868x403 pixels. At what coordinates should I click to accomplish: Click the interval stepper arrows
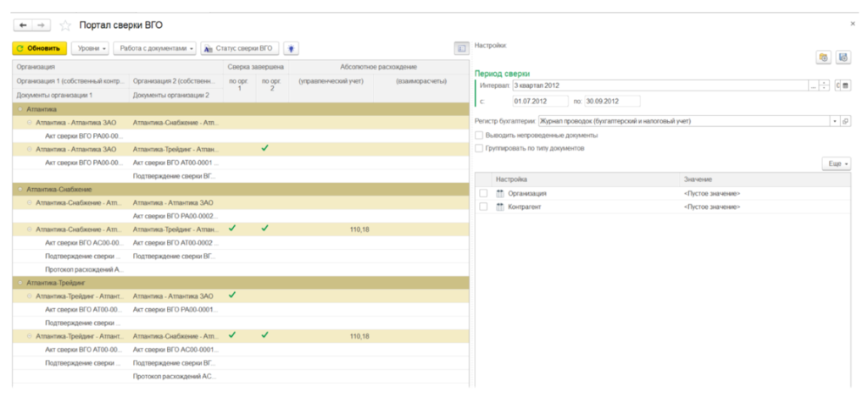tap(825, 86)
